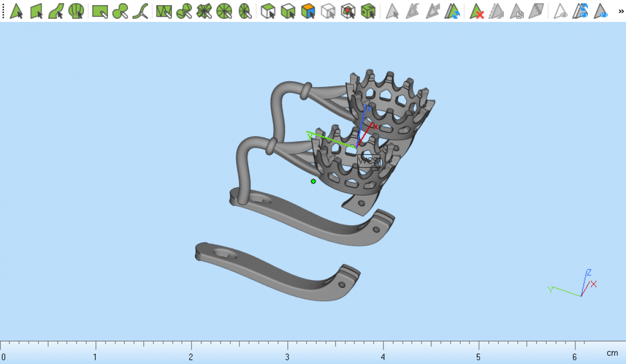
Task: Pick the circular brush marking tool
Action: click(x=120, y=11)
